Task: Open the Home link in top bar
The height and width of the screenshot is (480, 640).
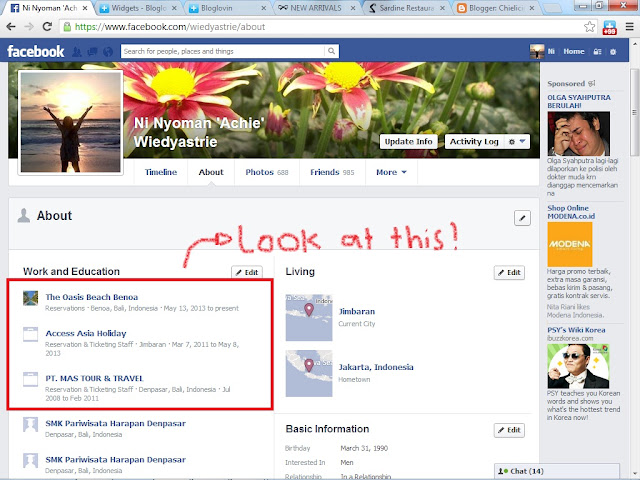Action: point(574,51)
